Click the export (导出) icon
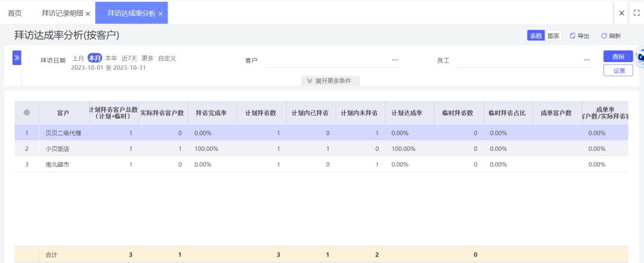Viewport: 644px width, 263px height. coord(572,36)
